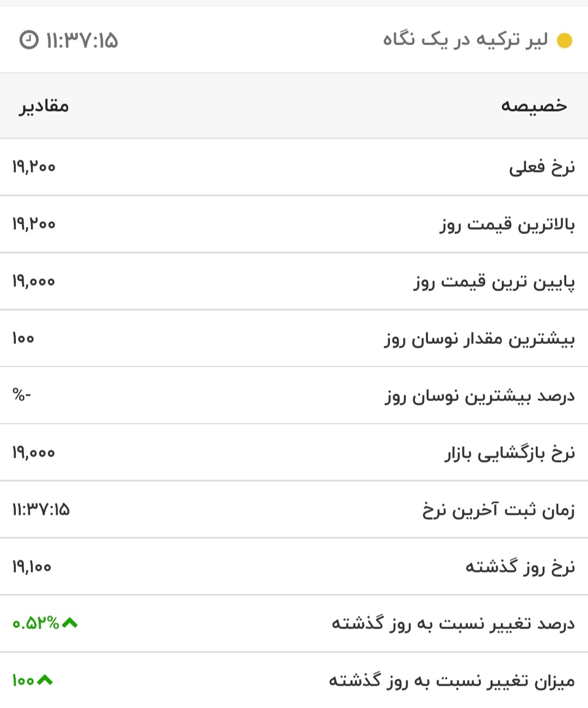Click the green 0.52% change value
The width and height of the screenshot is (588, 708).
(35, 623)
